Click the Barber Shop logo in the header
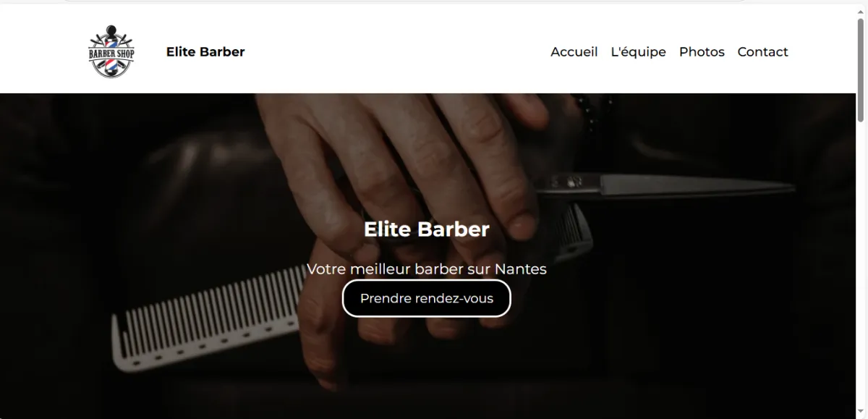868x419 pixels. [x=111, y=52]
